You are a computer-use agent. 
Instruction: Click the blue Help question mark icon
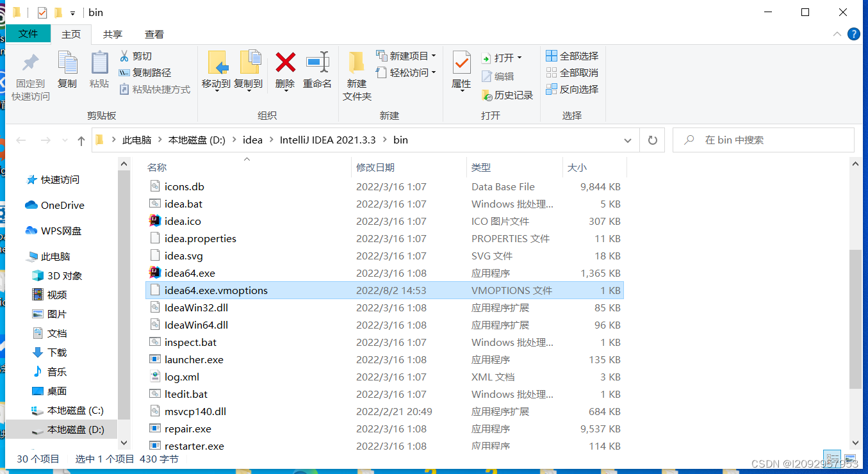click(x=853, y=34)
